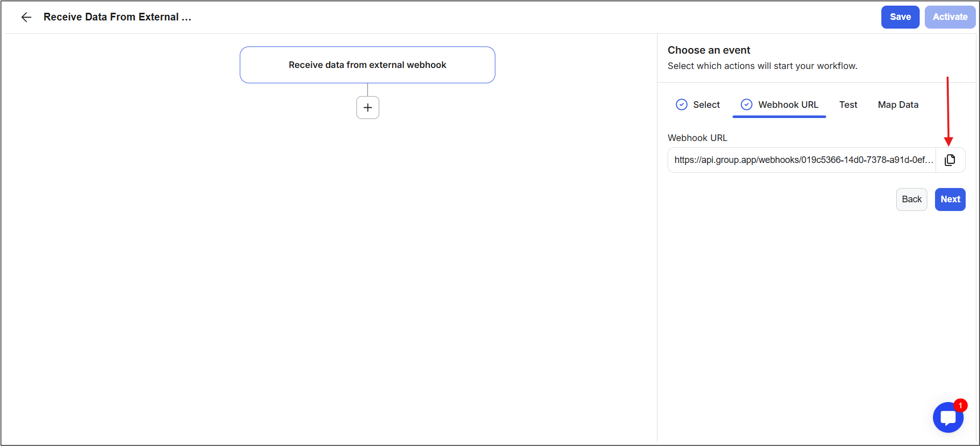Screen dimensions: 980x446
Task: Click the webhook URL text field
Action: point(803,160)
